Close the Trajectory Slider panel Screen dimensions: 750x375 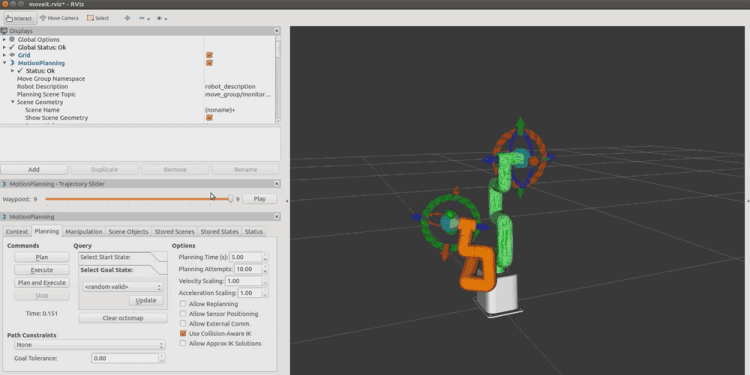click(276, 184)
